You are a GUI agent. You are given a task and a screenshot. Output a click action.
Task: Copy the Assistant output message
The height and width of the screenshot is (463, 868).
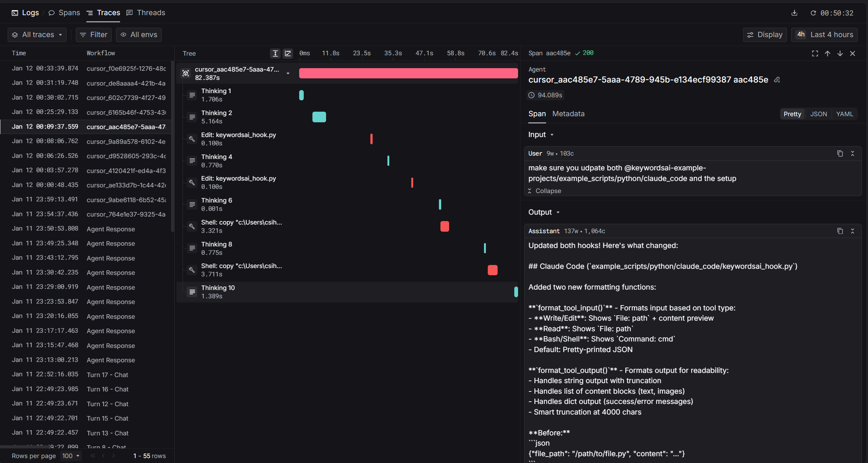click(x=840, y=231)
